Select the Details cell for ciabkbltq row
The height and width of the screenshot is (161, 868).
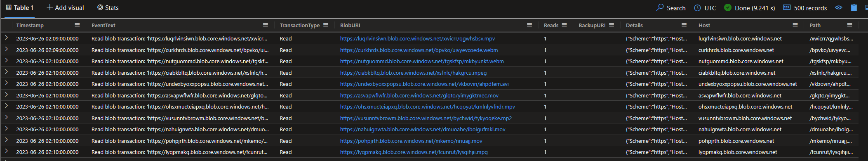[656, 73]
